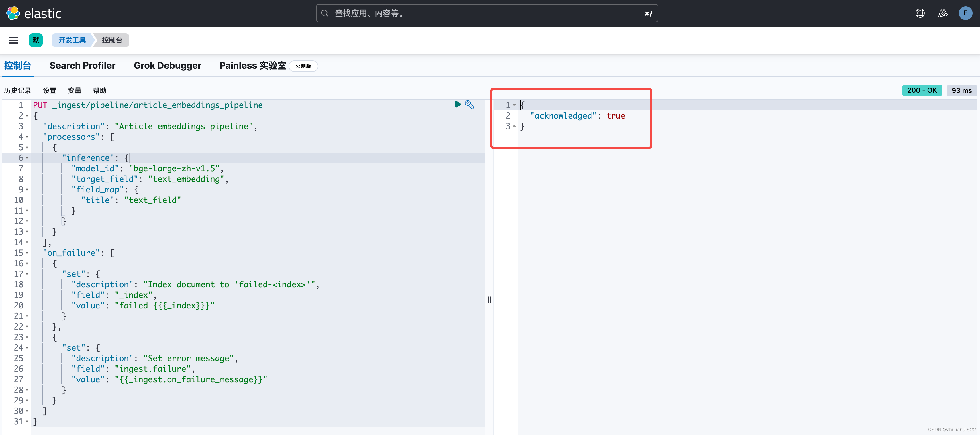
Task: Click the top search input field
Action: (x=486, y=13)
